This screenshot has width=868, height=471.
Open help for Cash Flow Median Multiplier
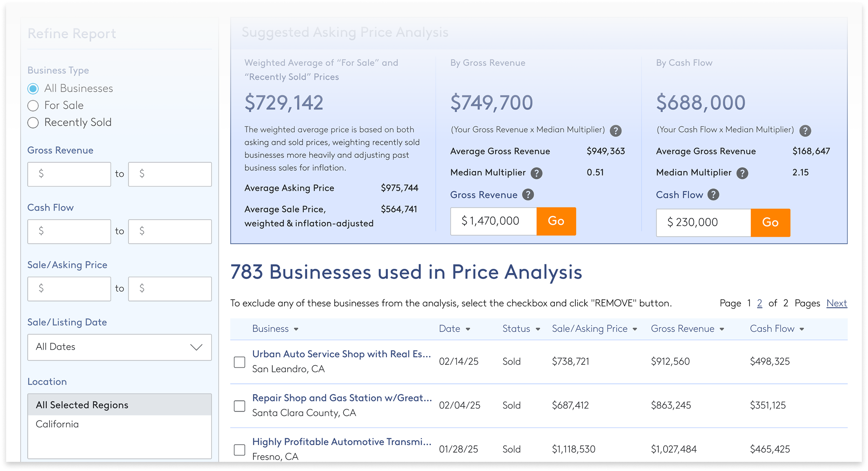click(742, 174)
